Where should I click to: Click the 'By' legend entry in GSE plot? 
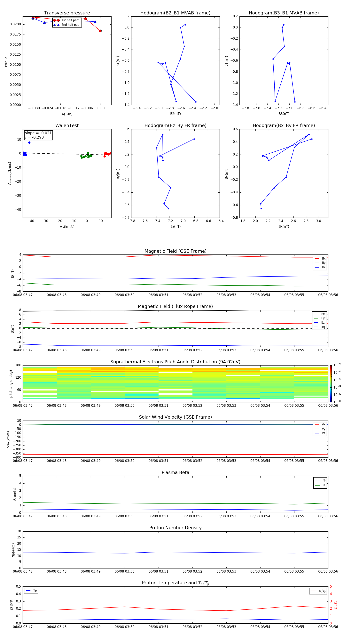(x=320, y=263)
